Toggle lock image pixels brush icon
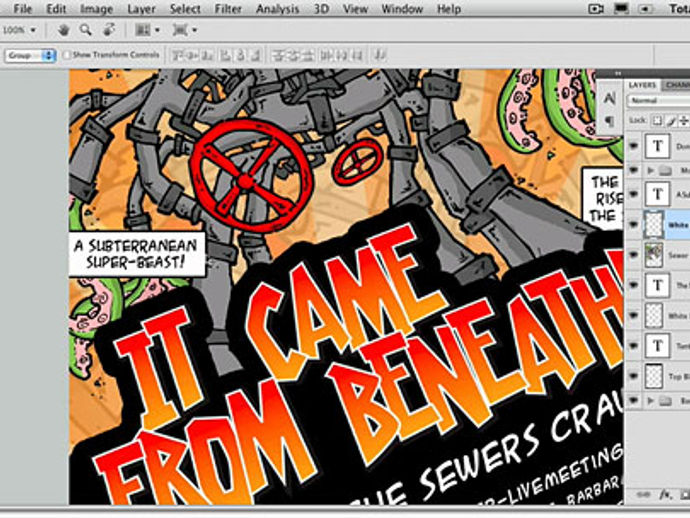This screenshot has width=690, height=518. coord(671,120)
